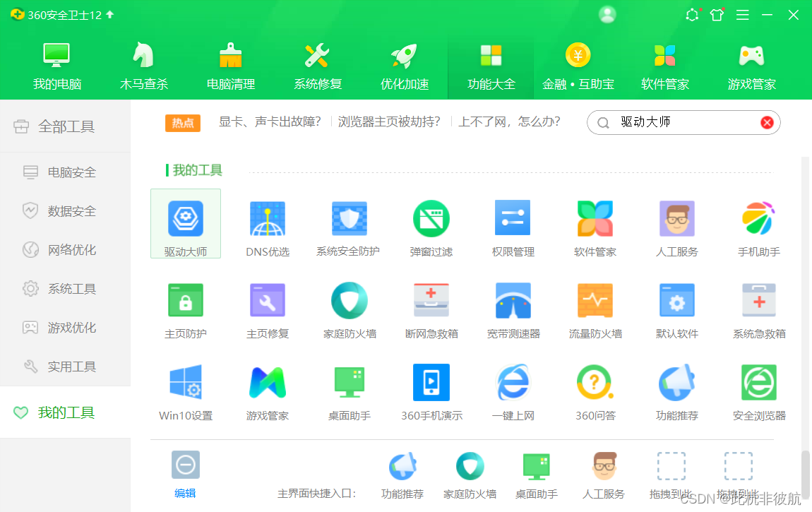Image resolution: width=812 pixels, height=512 pixels.
Task: Click 显卡、声卡出故障? hot link
Action: click(x=270, y=122)
